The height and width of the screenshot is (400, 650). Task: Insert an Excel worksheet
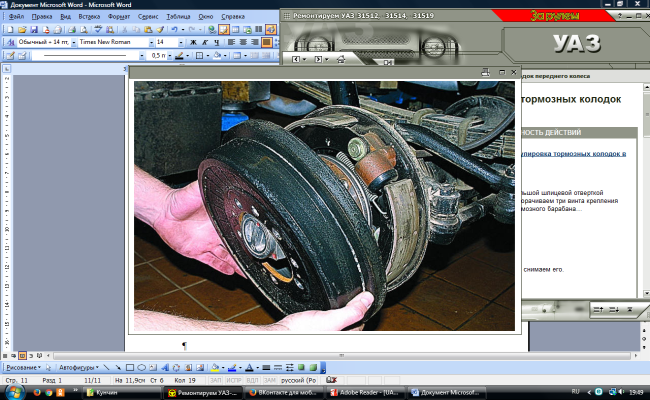click(x=247, y=29)
